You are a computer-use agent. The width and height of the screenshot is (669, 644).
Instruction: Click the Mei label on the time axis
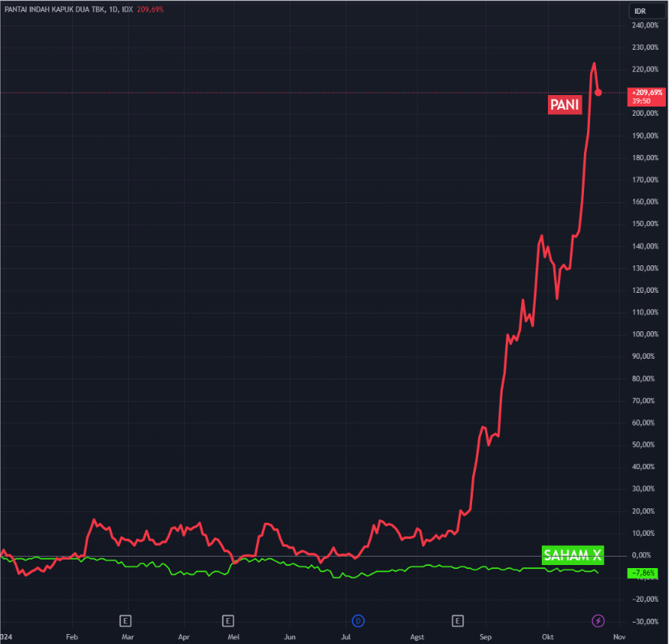click(234, 637)
